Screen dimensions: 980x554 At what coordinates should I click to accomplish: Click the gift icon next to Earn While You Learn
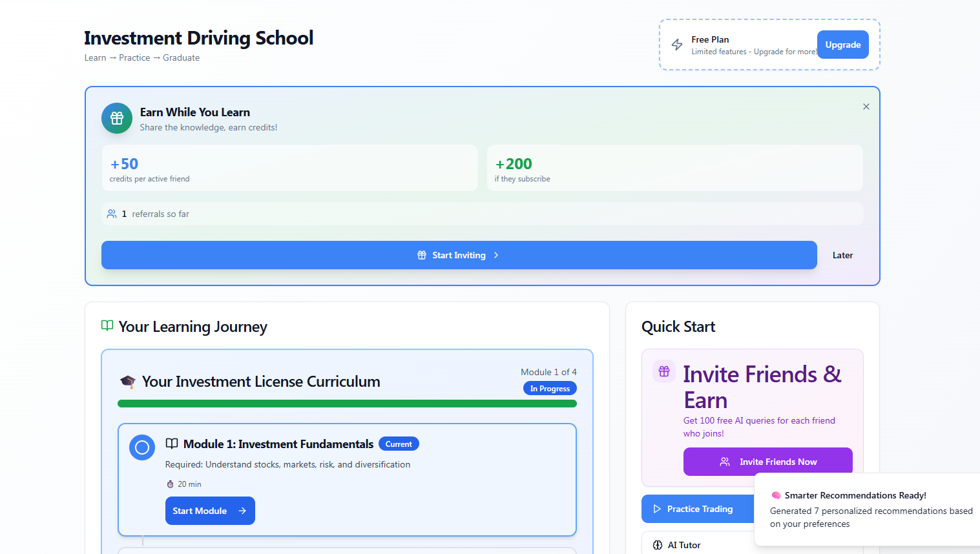(x=117, y=118)
